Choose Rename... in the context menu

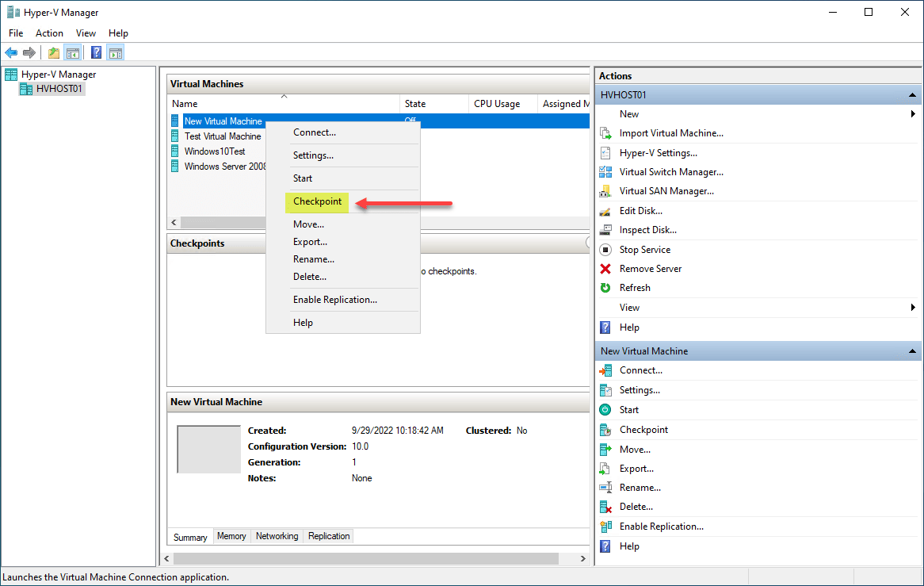(343, 259)
